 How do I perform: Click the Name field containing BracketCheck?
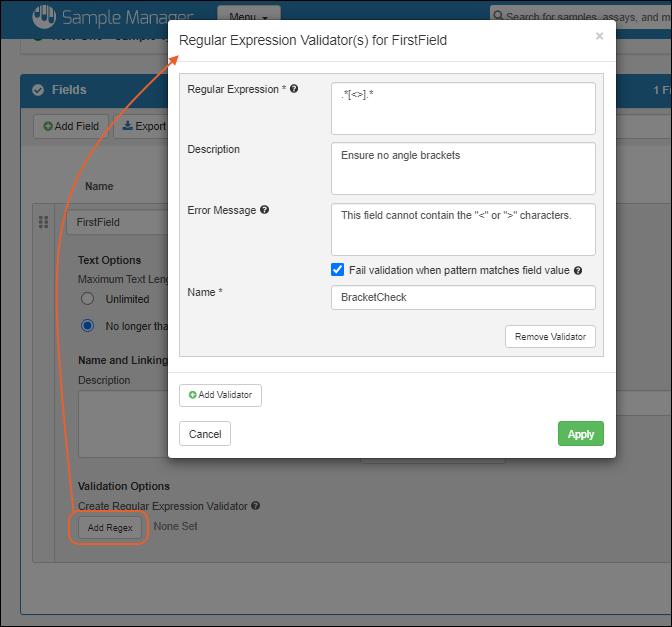click(x=463, y=298)
